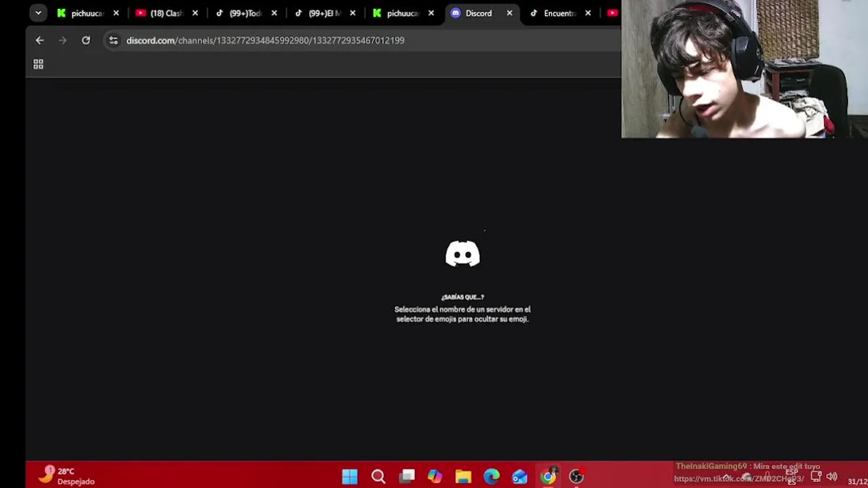Open OBS Studio from the taskbar
Viewport: 868px width, 488px height.
tap(576, 476)
